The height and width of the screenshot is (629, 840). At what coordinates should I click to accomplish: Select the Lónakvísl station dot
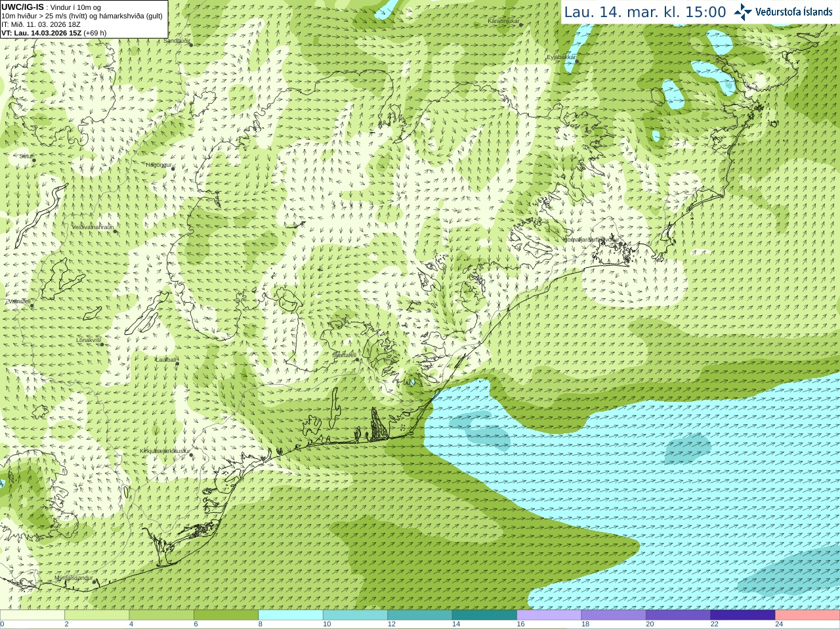[x=102, y=344]
